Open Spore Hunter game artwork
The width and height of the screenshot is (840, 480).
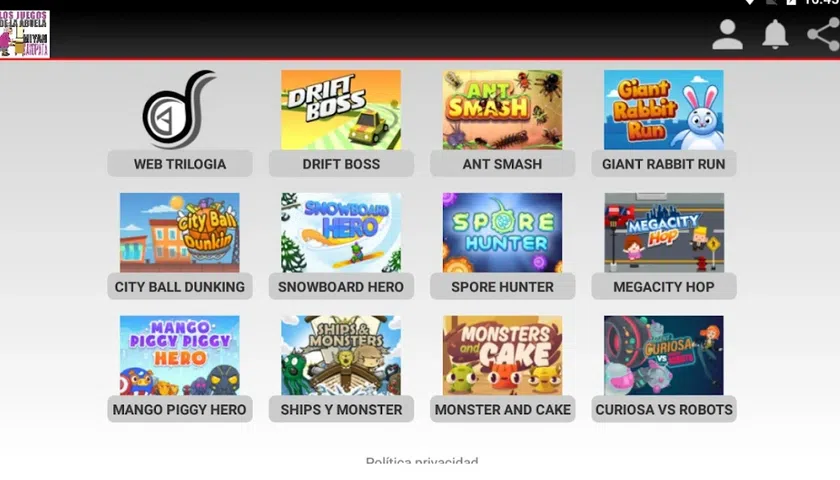tap(502, 232)
